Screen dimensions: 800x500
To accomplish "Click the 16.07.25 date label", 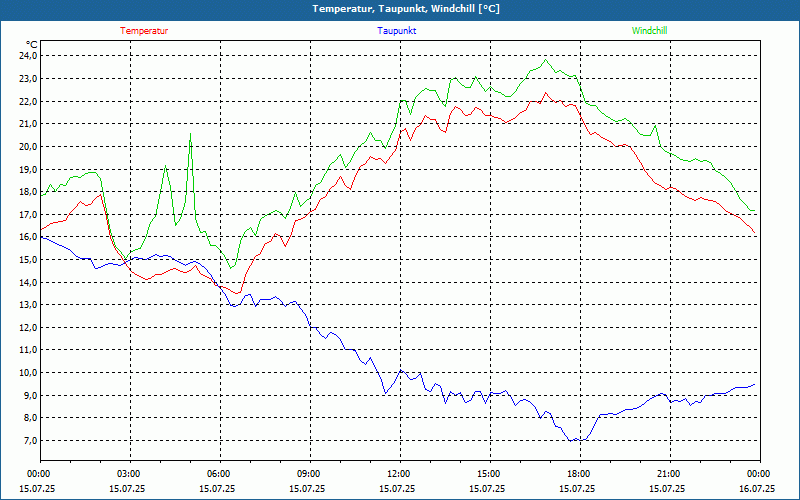I will [x=757, y=488].
